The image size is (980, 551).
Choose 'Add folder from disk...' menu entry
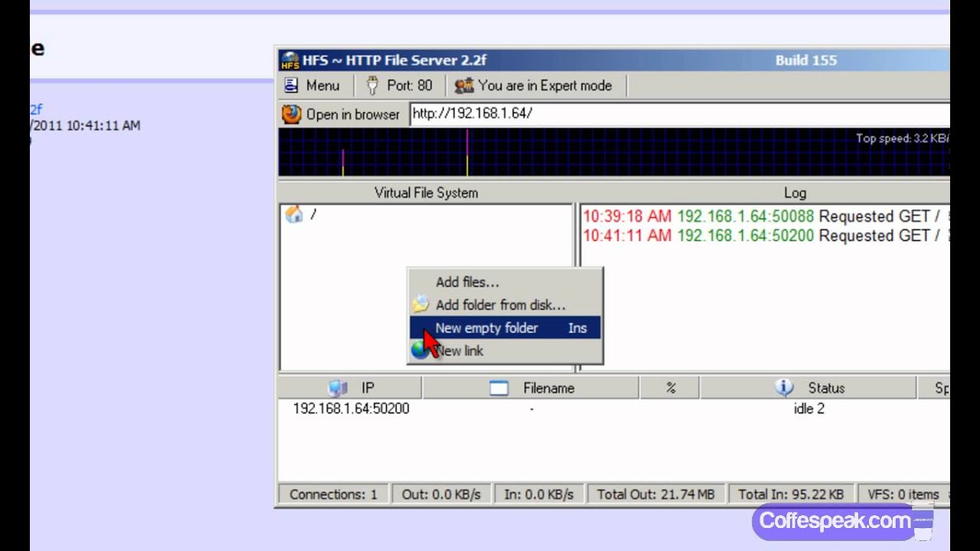tap(505, 305)
